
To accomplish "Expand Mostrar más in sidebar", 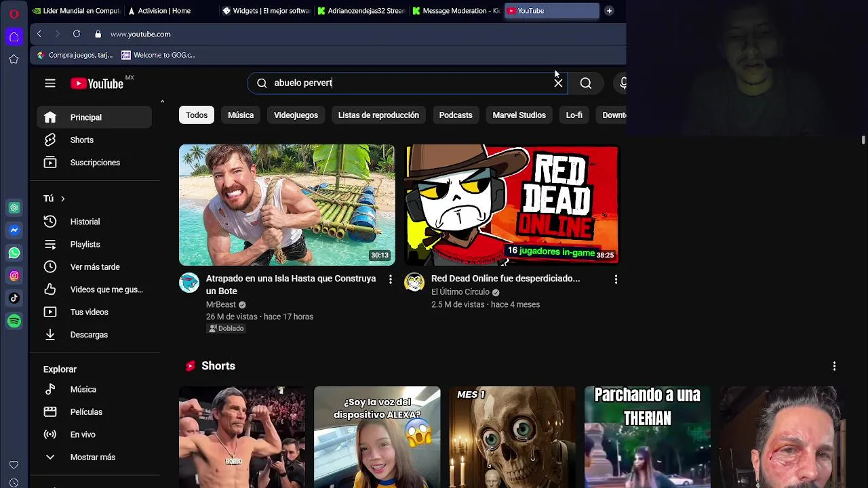I will (94, 457).
